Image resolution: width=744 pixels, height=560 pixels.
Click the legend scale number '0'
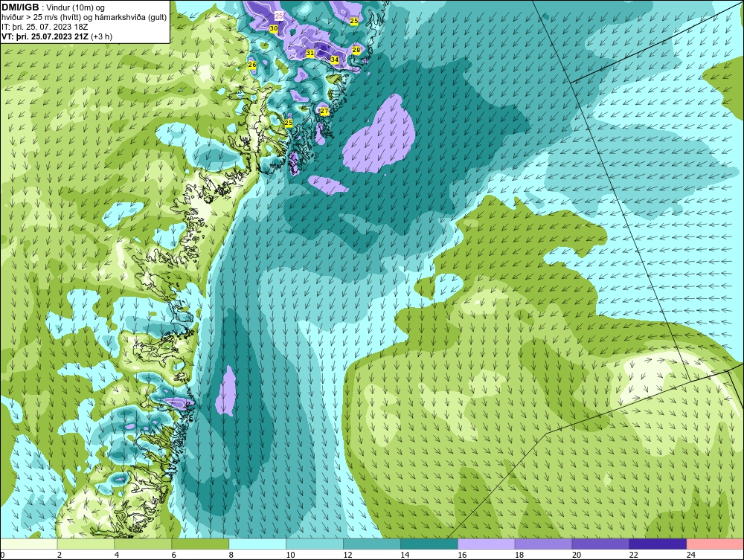click(x=2, y=555)
